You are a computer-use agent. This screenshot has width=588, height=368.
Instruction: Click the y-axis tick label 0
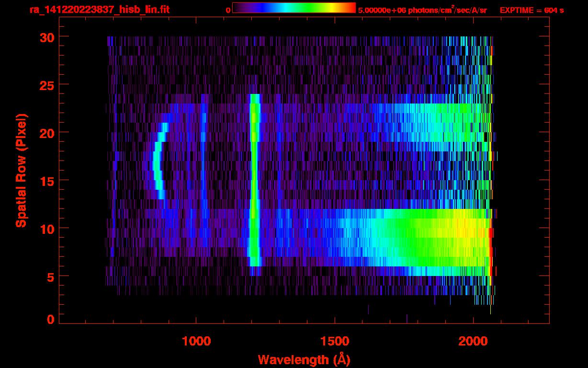[x=50, y=319]
